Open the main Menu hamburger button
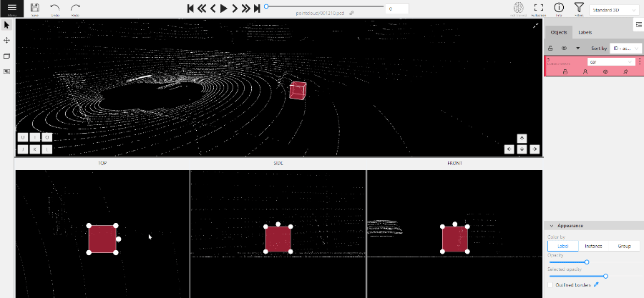Viewport: 644px width, 298px height. 12,9
